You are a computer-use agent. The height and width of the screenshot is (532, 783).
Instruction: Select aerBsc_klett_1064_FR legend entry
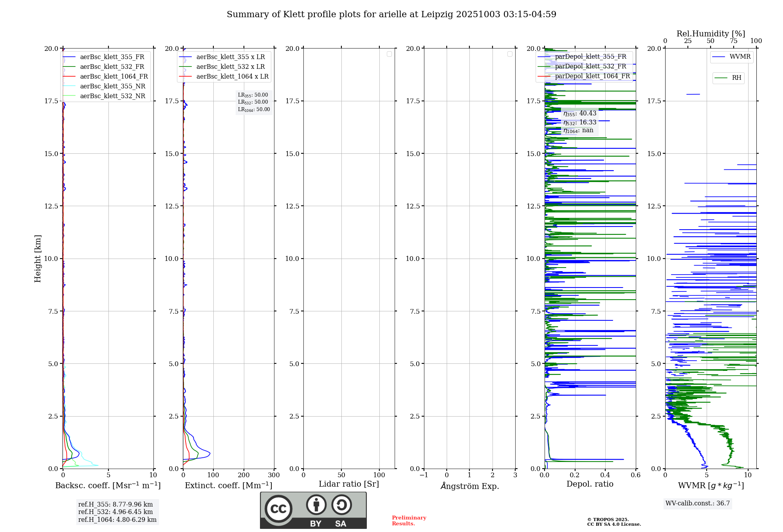pos(114,77)
